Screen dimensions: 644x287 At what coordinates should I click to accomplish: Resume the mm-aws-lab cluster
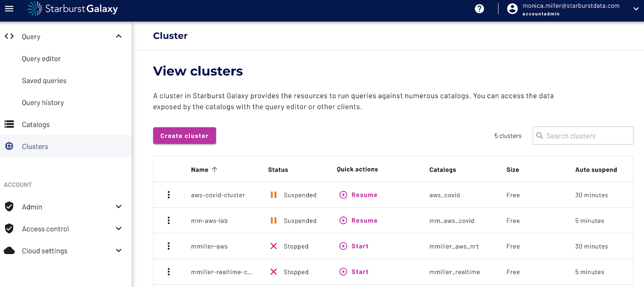pyautogui.click(x=359, y=221)
